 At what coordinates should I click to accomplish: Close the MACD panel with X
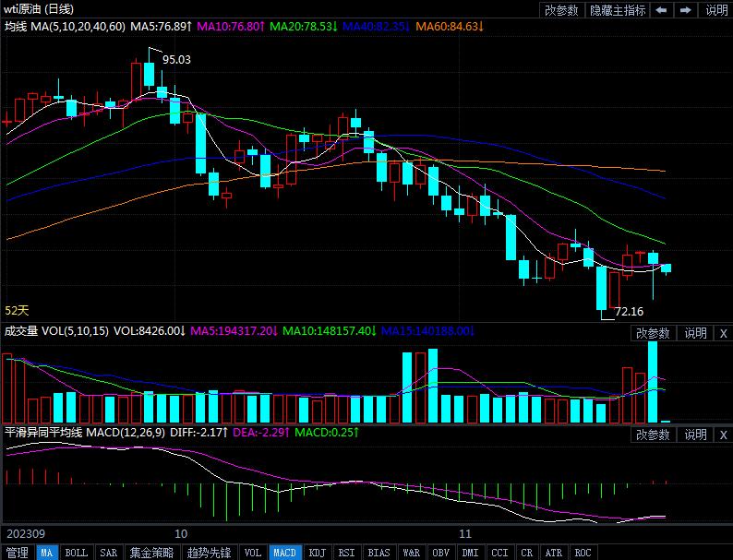click(x=722, y=435)
